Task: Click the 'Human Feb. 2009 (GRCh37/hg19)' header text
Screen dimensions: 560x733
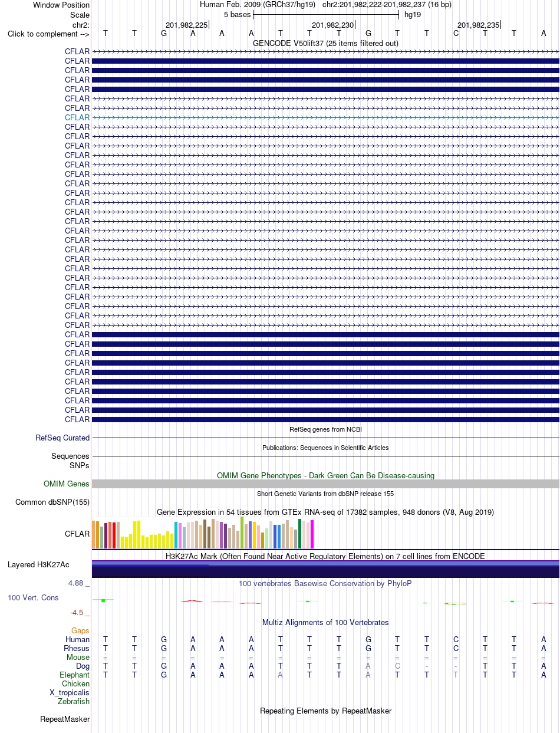Action: [x=258, y=5]
